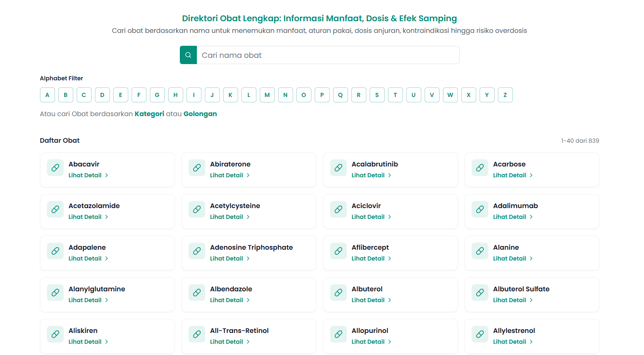View details of All-Trans-Retinol
This screenshot has height=355, width=644.
[230, 342]
